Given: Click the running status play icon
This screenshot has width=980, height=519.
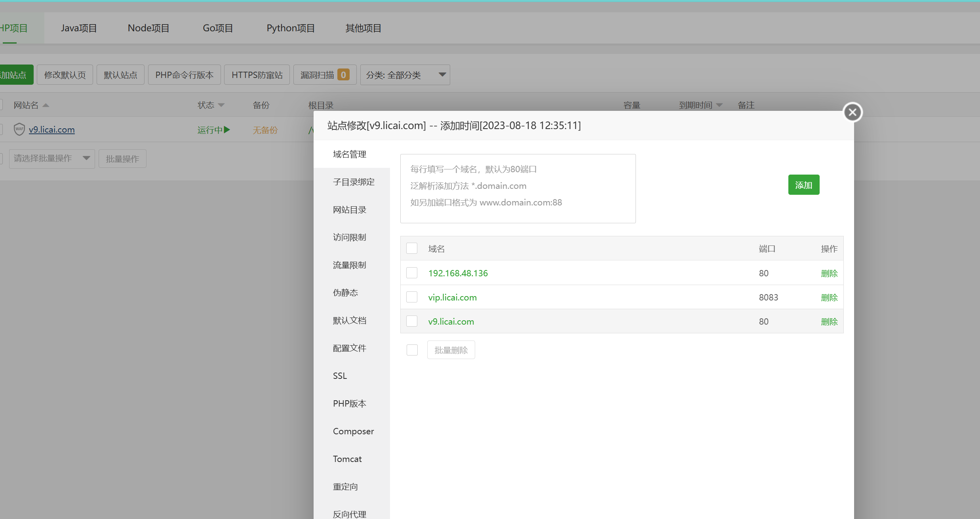Looking at the screenshot, I should tap(227, 129).
